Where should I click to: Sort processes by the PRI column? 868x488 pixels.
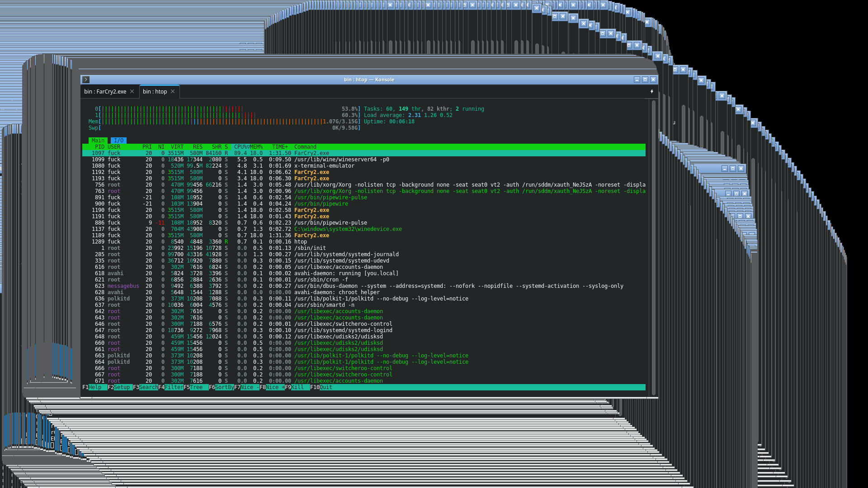(x=147, y=147)
